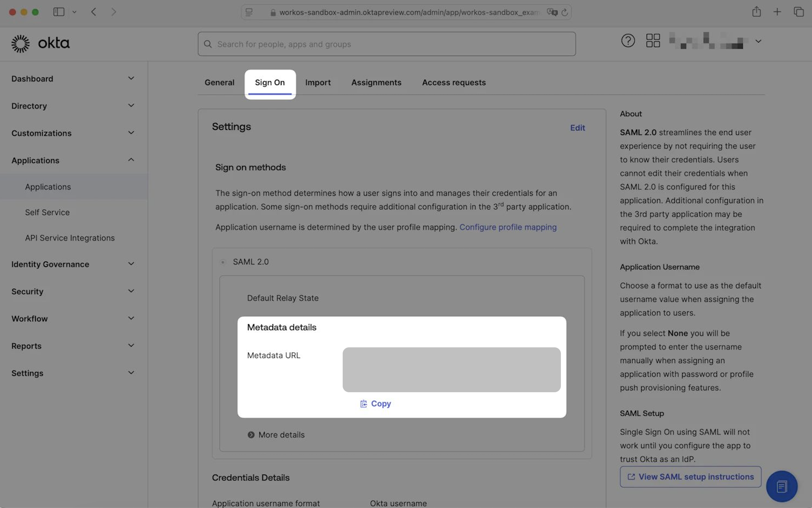The width and height of the screenshot is (812, 508).
Task: Click the padlock icon in address bar
Action: [273, 12]
